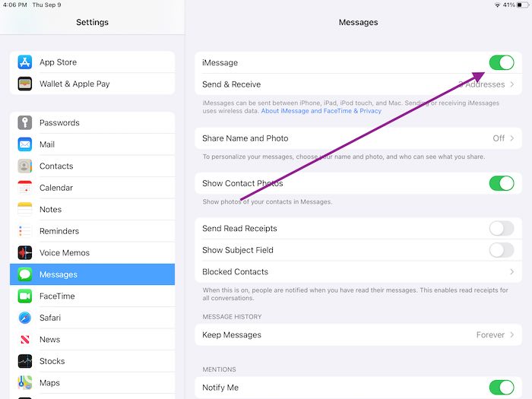Tap the time 4:06 PM in status bar

click(15, 5)
